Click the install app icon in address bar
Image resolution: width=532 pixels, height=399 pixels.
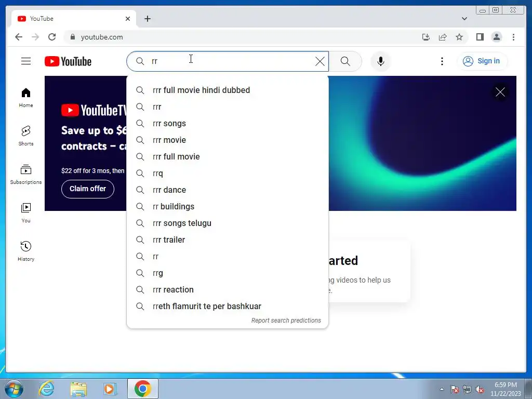pos(426,37)
